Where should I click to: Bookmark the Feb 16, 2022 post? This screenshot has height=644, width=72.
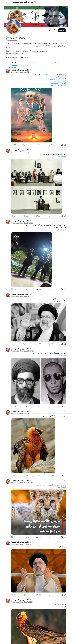(x=62, y=595)
